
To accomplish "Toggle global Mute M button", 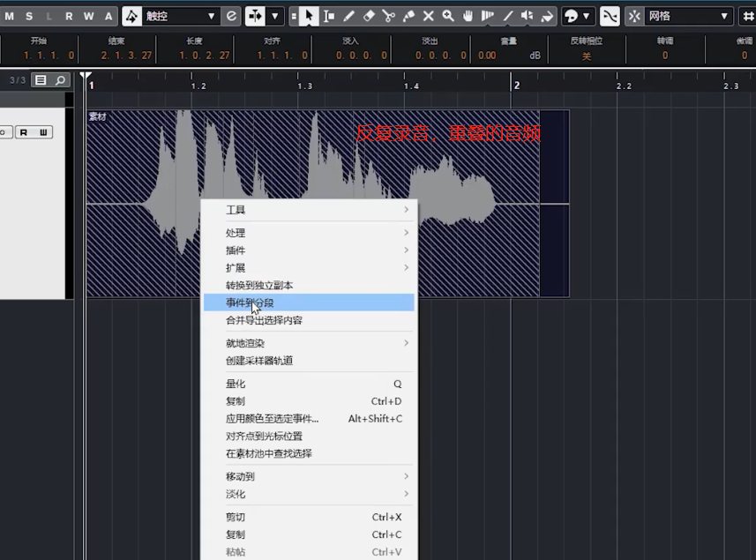I will click(9, 17).
